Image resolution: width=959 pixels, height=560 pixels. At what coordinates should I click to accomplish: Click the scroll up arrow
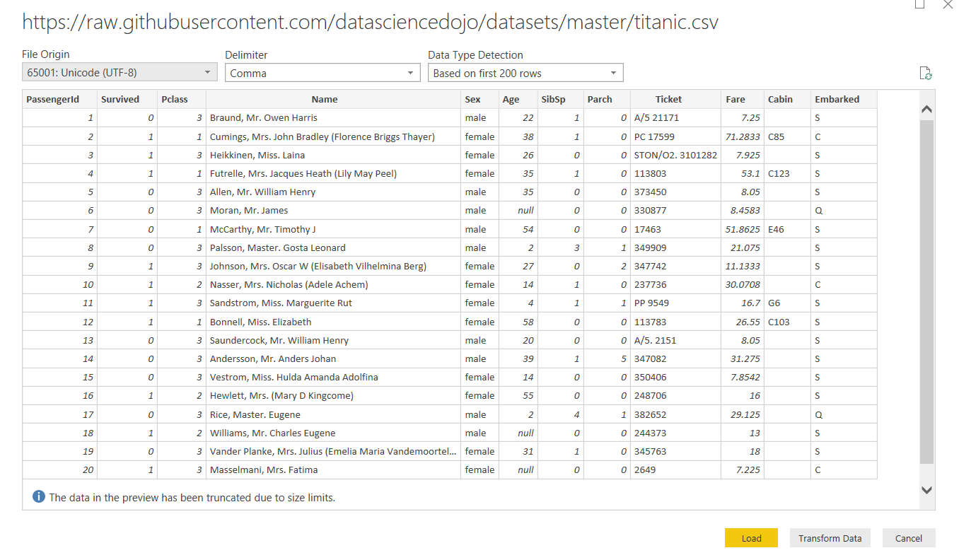click(x=927, y=110)
